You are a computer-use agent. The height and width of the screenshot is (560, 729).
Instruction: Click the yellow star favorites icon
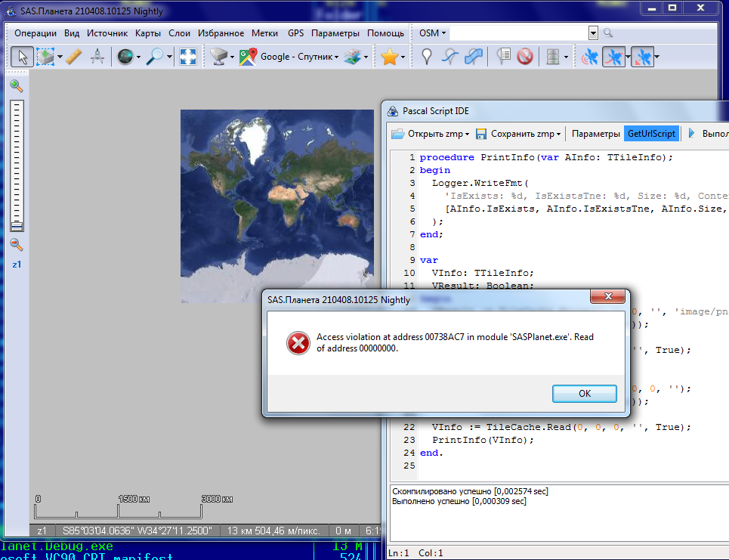[x=389, y=57]
